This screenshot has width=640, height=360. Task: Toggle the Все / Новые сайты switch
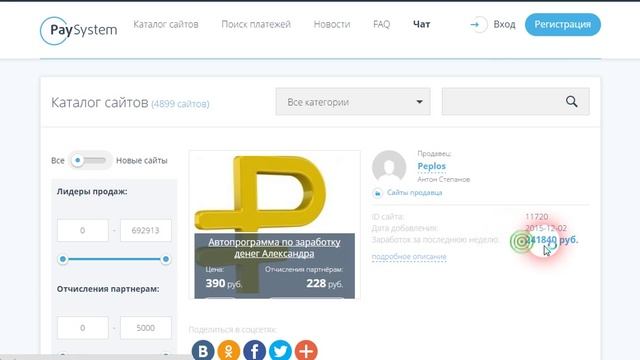[x=90, y=160]
